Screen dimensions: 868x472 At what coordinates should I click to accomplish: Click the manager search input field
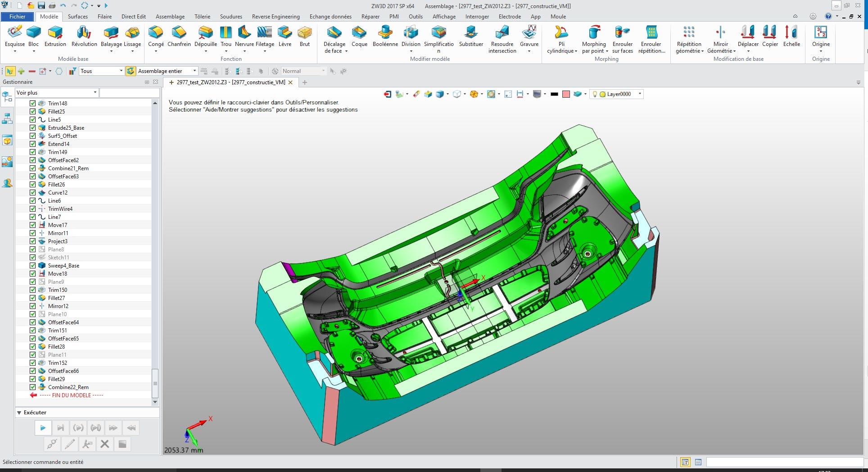tap(130, 93)
